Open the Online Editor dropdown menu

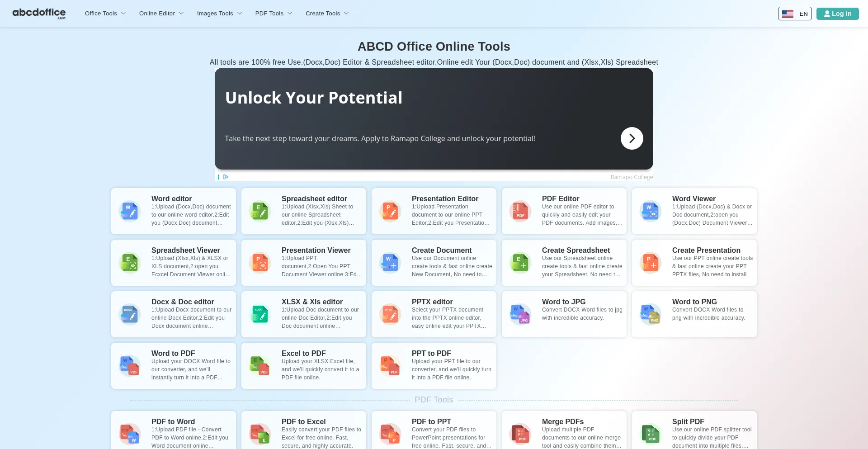(x=161, y=14)
